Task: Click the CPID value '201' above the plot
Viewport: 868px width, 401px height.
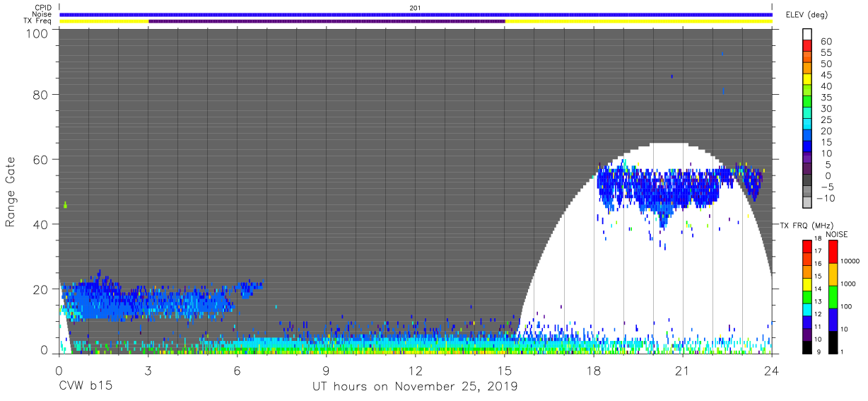Action: [416, 8]
